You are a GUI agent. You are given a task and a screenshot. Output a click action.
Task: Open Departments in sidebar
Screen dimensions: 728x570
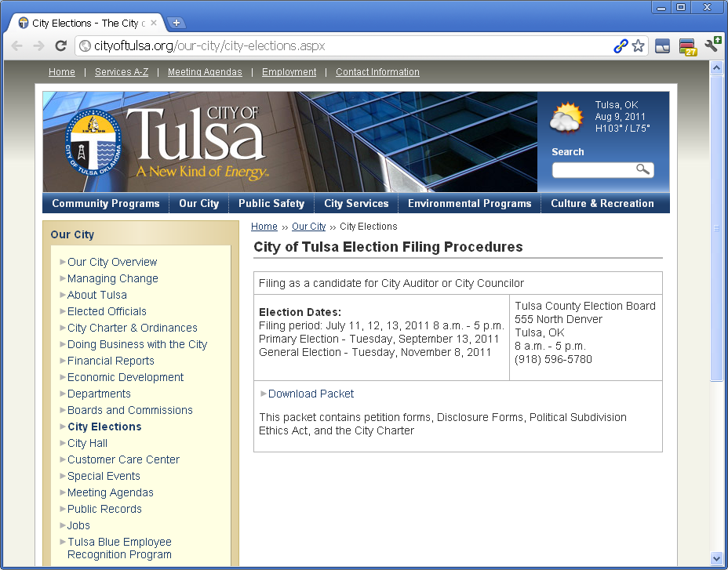point(99,394)
